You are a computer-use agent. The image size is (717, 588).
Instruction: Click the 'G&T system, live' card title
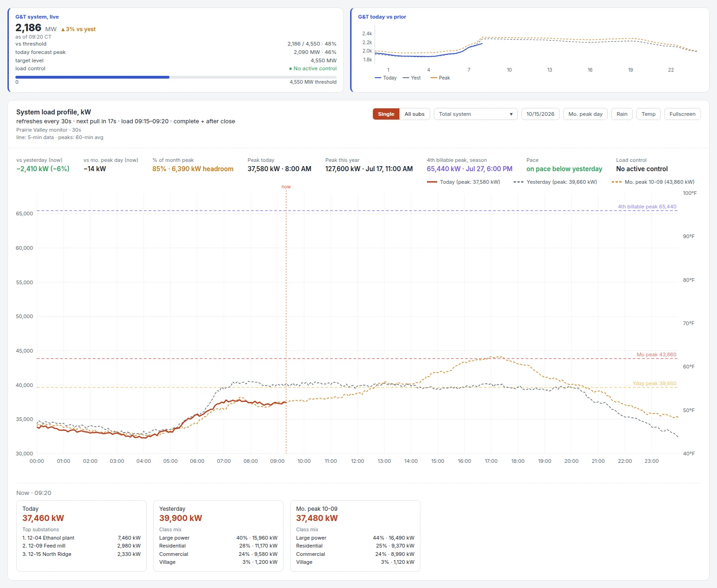click(x=37, y=17)
